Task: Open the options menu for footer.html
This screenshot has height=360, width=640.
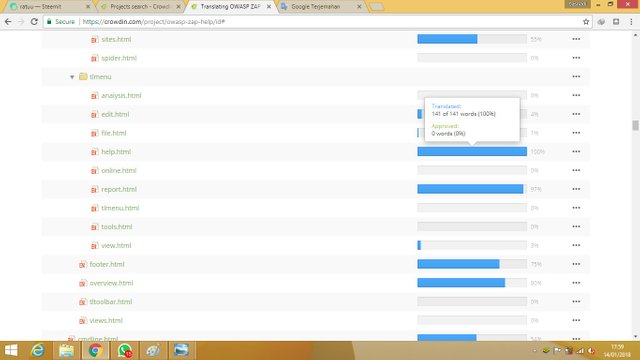Action: coord(576,264)
